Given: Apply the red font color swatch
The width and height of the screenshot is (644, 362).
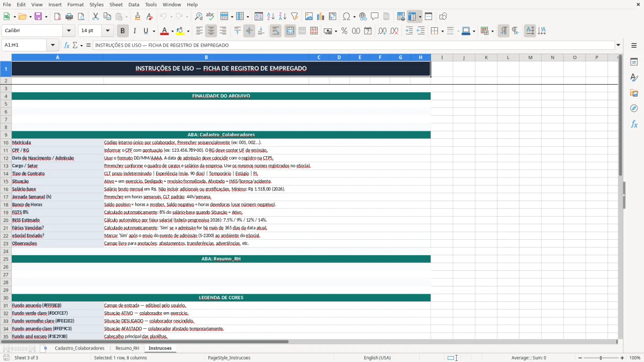Looking at the screenshot, I should (165, 31).
